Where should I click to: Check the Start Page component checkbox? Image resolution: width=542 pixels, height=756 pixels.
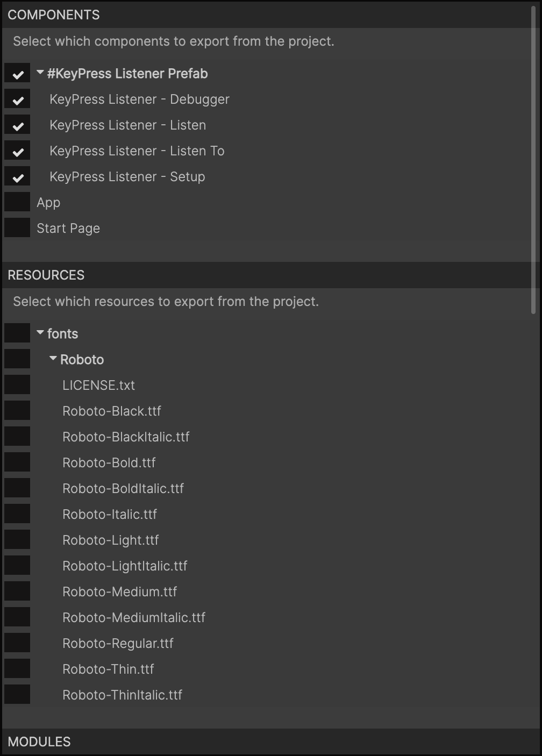[x=17, y=229]
